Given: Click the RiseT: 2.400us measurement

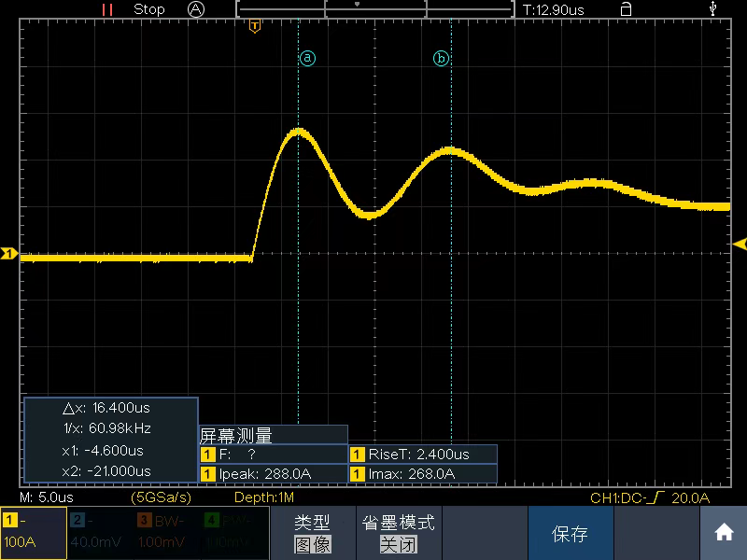Looking at the screenshot, I should tap(423, 455).
